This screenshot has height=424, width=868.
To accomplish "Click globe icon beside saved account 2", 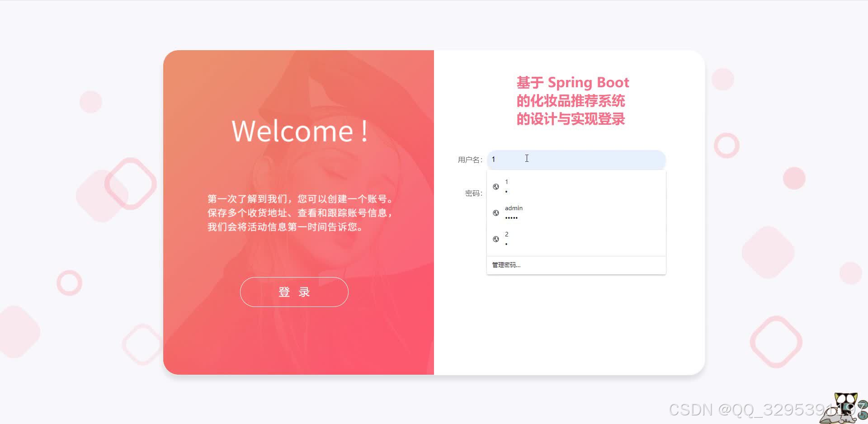I will [x=496, y=239].
